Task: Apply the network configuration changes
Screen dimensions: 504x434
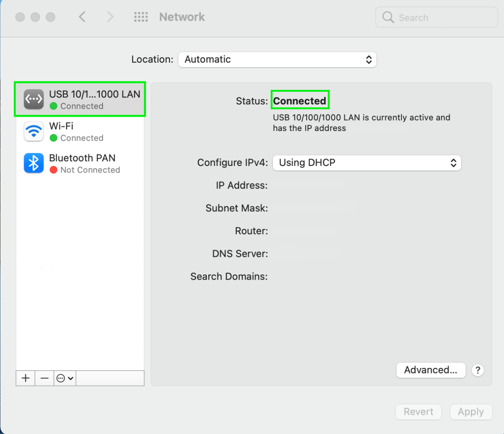Action: point(471,412)
